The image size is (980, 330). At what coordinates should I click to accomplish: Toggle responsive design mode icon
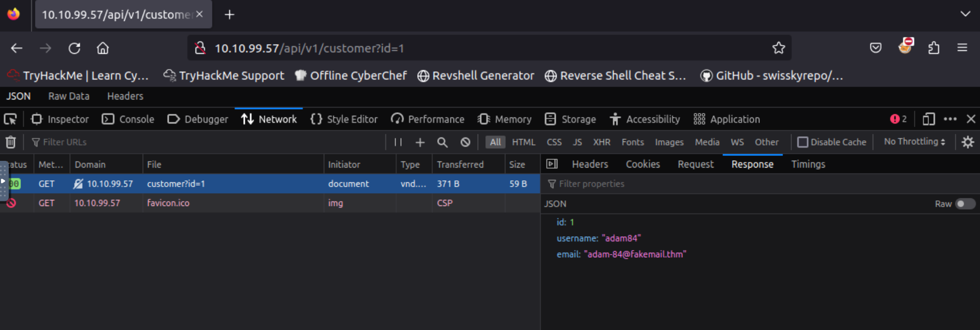(928, 119)
